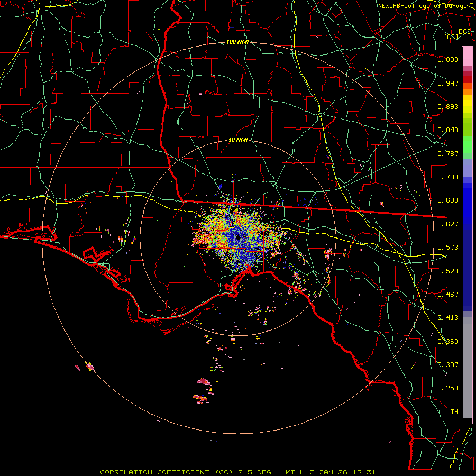Pick the lavender band on the color bar
The width and height of the screenshot is (476, 476).
467,168
